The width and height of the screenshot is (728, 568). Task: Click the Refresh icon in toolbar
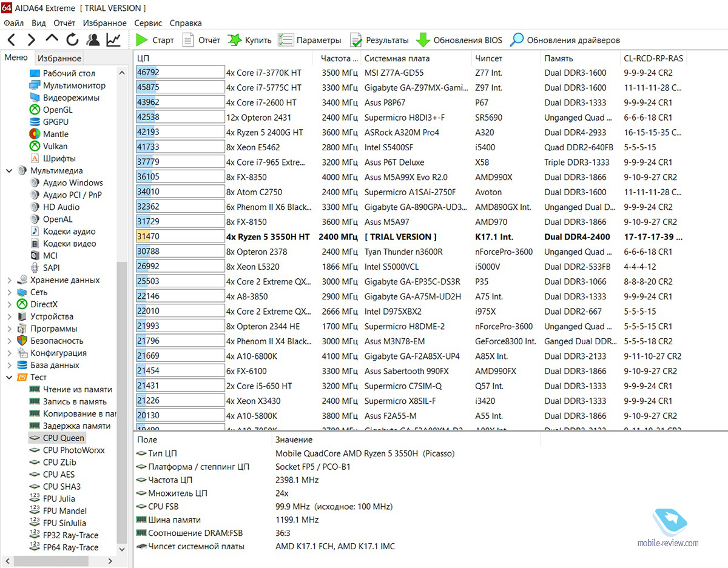click(x=73, y=40)
